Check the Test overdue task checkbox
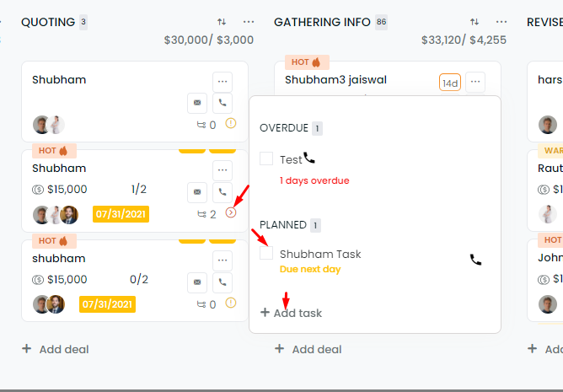 pos(266,158)
